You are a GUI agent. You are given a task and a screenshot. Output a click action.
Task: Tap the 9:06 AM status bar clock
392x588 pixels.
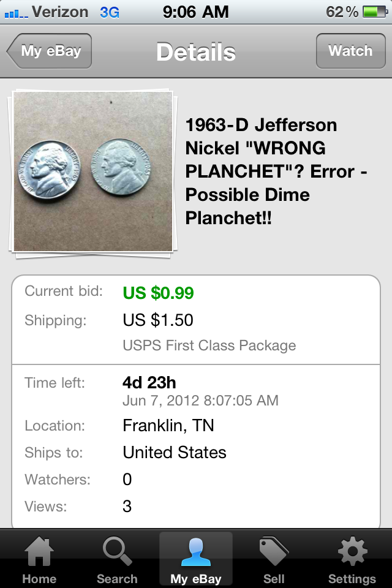[196, 12]
